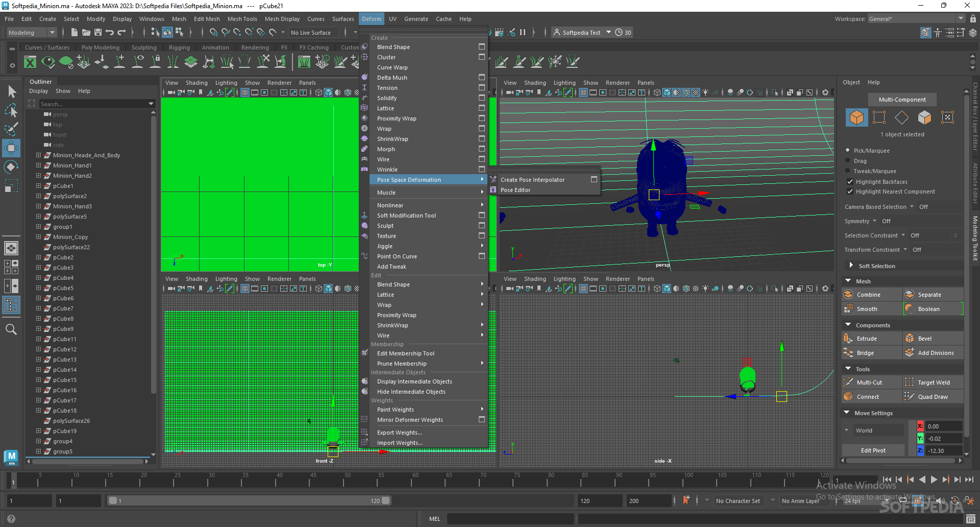Click the New Scene icon
980x527 pixels.
tap(75, 32)
